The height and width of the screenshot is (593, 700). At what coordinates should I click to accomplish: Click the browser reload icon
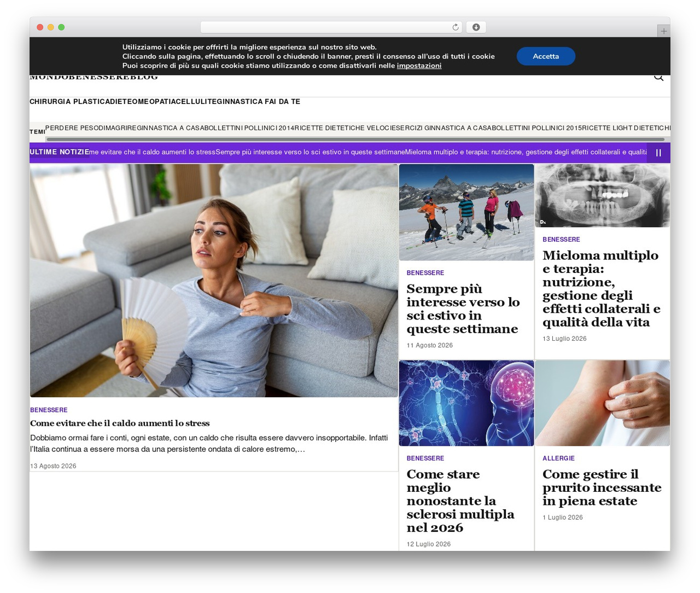click(456, 27)
